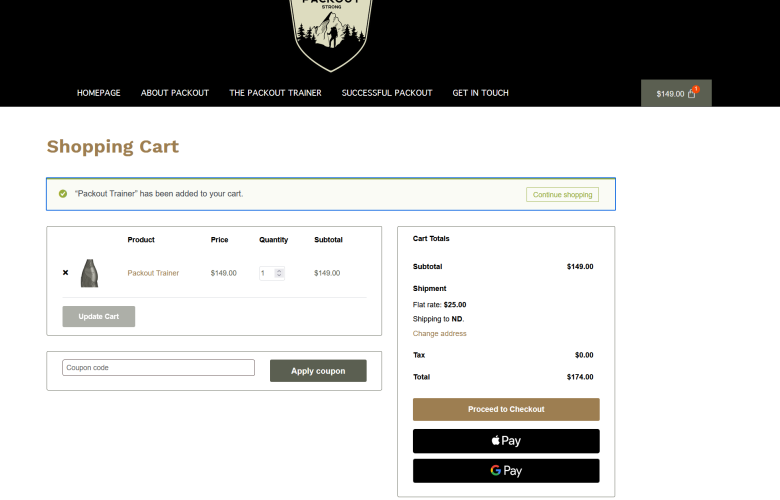Click the Product column header
This screenshot has width=780, height=500.
[x=141, y=240]
